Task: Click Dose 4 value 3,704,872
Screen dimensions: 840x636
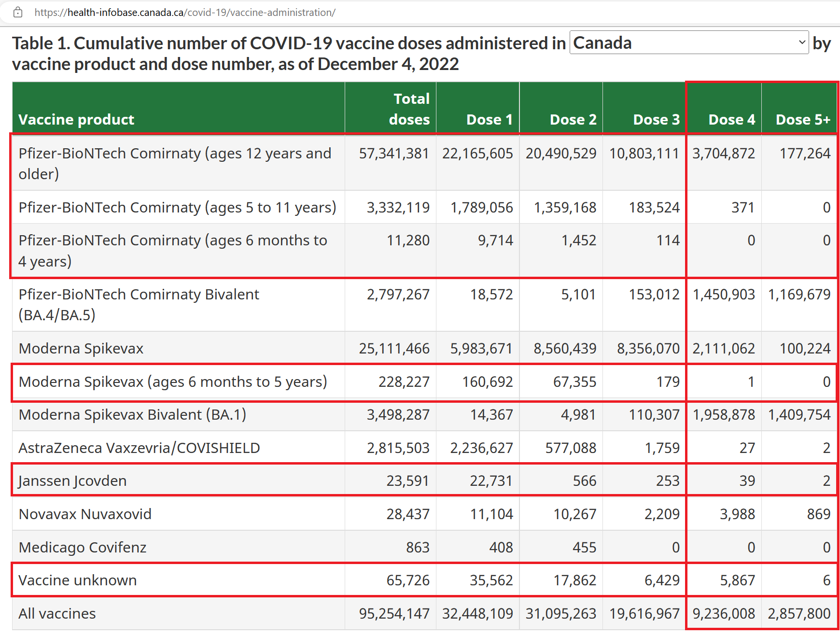Action: [724, 154]
